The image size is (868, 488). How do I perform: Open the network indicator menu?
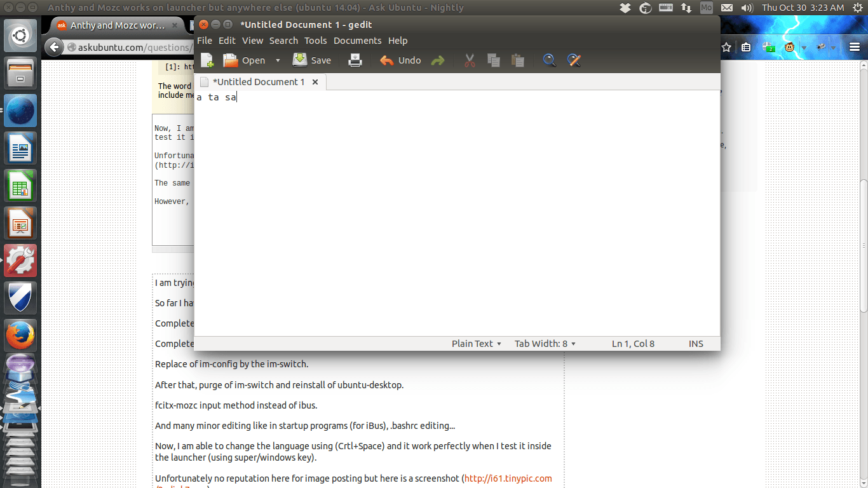[686, 8]
